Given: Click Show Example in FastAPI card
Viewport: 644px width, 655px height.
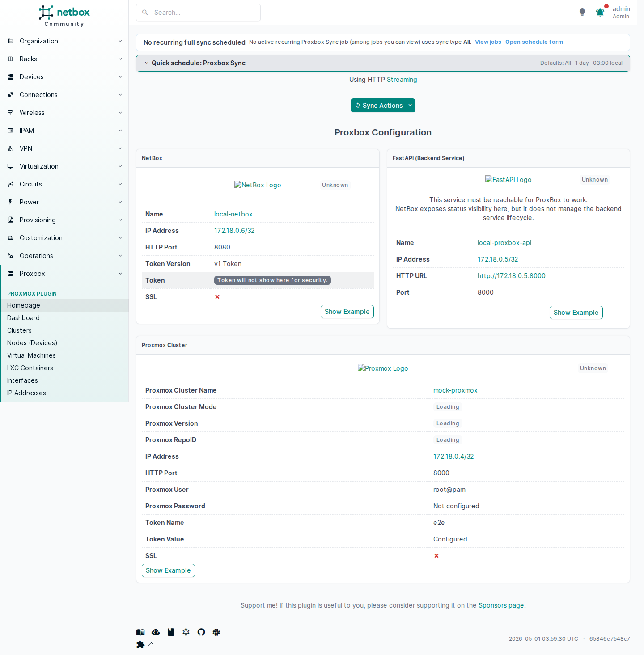Looking at the screenshot, I should [x=576, y=313].
